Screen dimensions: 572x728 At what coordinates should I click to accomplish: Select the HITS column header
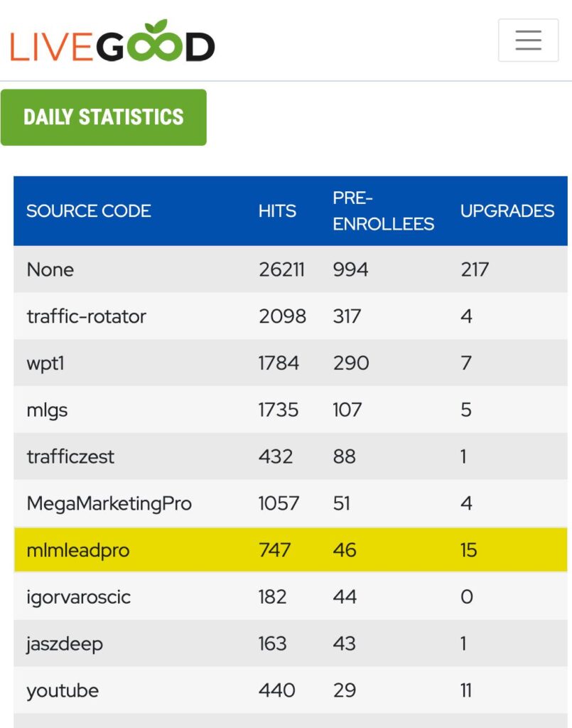(277, 211)
